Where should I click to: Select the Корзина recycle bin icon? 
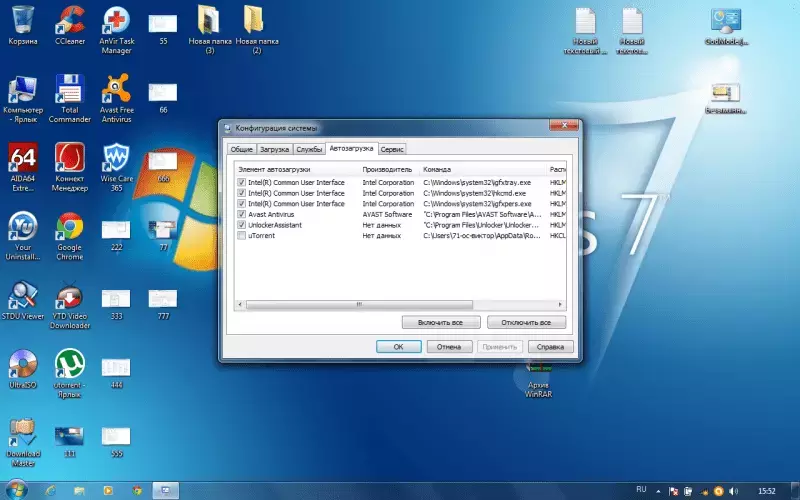(23, 26)
